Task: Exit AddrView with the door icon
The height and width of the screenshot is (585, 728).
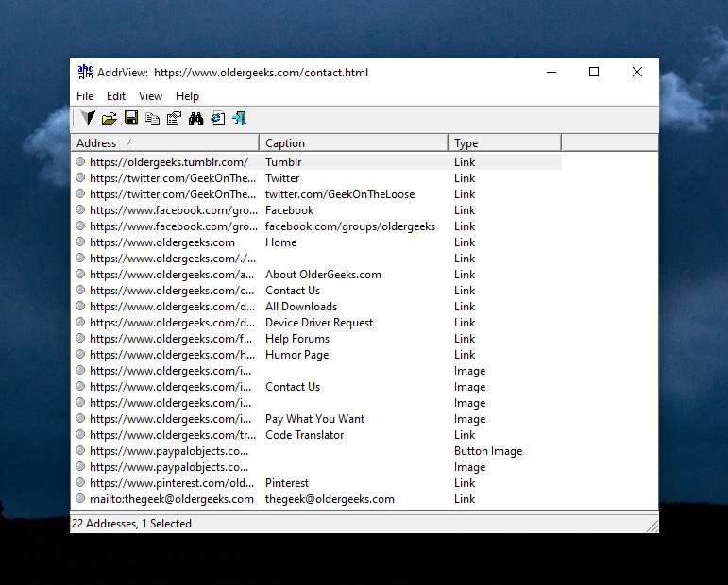Action: 240,118
